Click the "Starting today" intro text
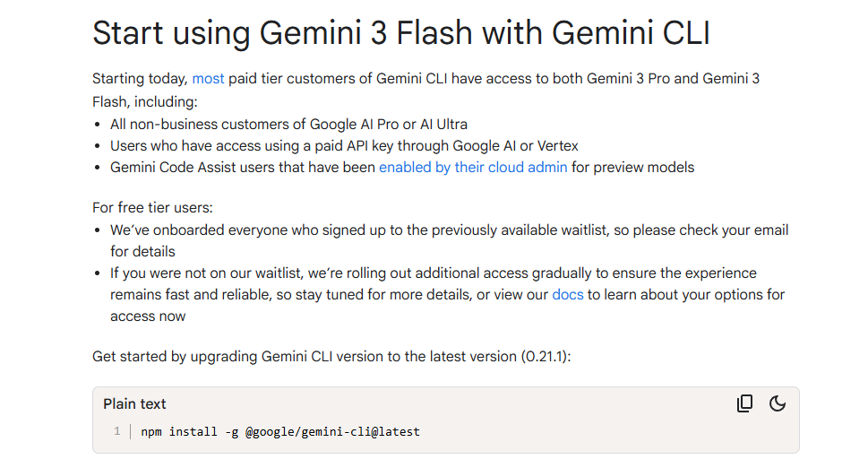This screenshot has width=868, height=468. (140, 79)
